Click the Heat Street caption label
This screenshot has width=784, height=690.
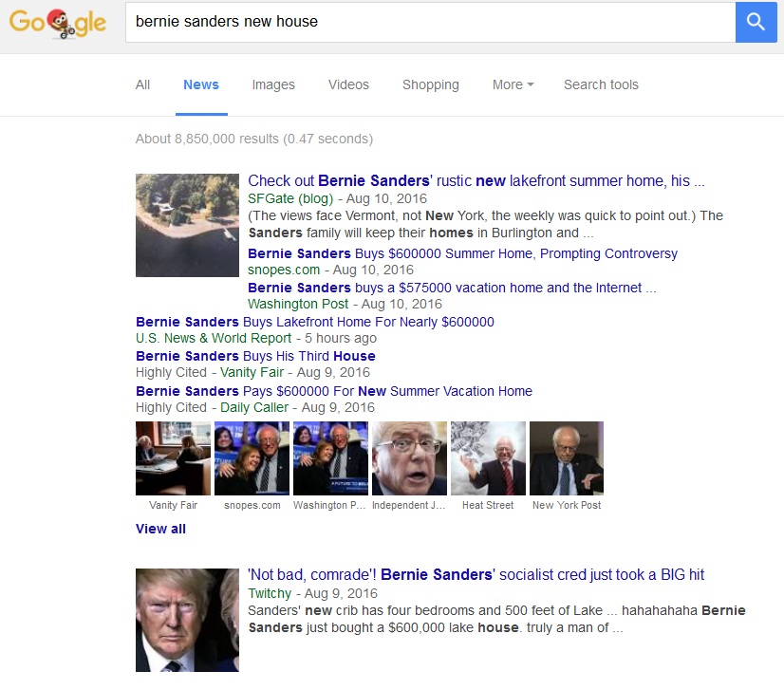[x=488, y=505]
